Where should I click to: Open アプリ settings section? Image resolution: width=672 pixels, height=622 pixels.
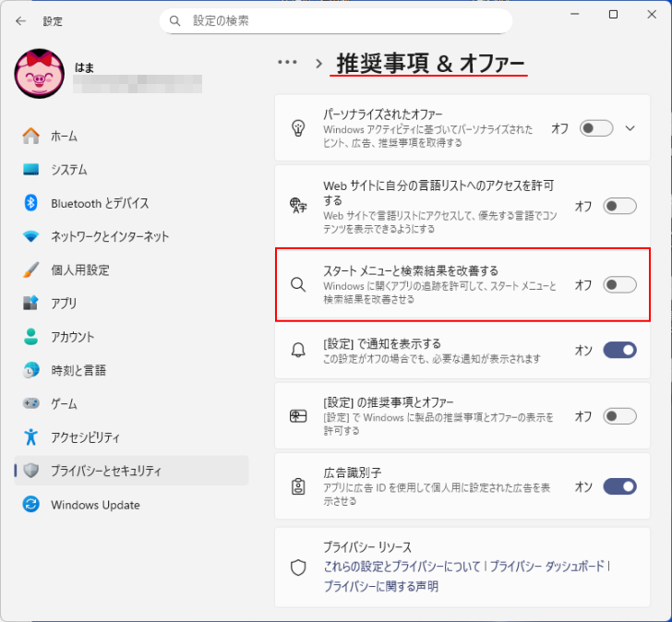pyautogui.click(x=132, y=303)
